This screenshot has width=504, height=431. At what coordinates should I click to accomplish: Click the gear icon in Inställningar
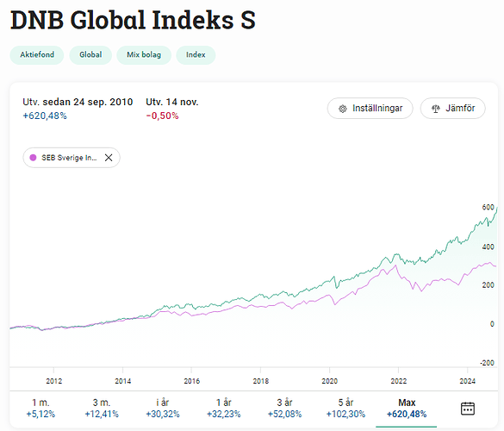coord(343,109)
